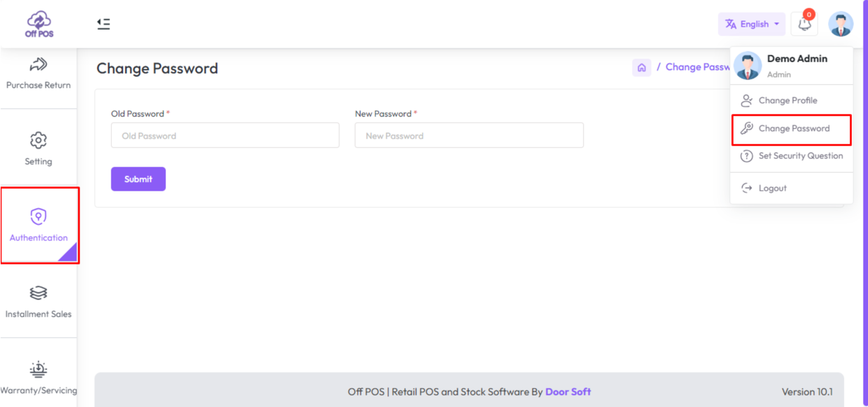Open Warranty/Servicing in the sidebar

[x=38, y=378]
